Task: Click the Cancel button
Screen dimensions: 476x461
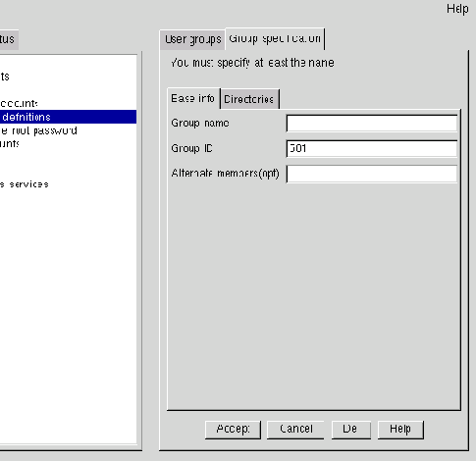Action: [x=295, y=430]
